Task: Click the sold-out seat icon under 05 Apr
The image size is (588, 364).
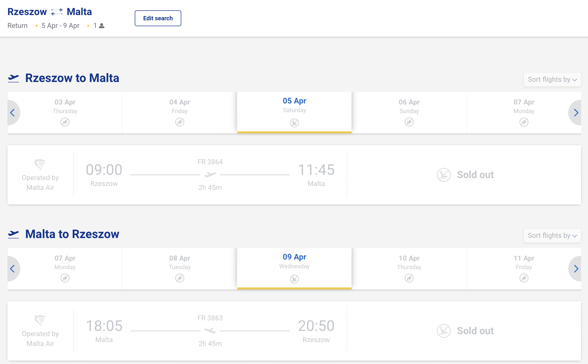Action: point(294,123)
